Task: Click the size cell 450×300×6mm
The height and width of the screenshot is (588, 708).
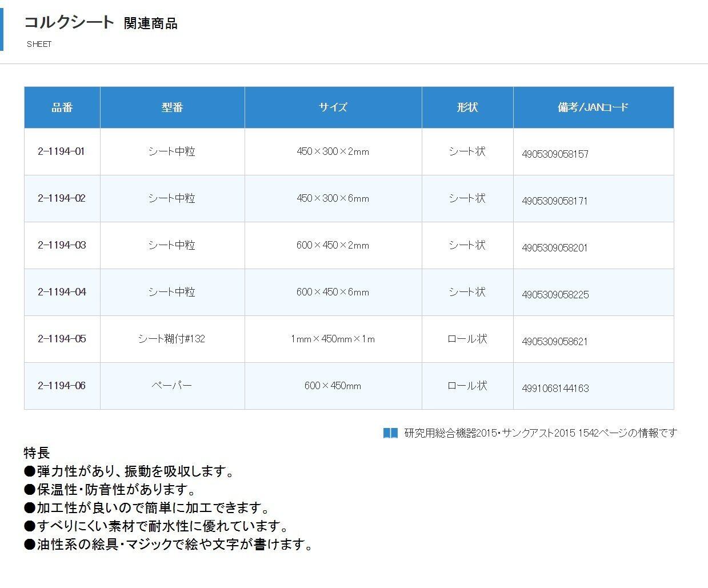Action: pyautogui.click(x=333, y=198)
